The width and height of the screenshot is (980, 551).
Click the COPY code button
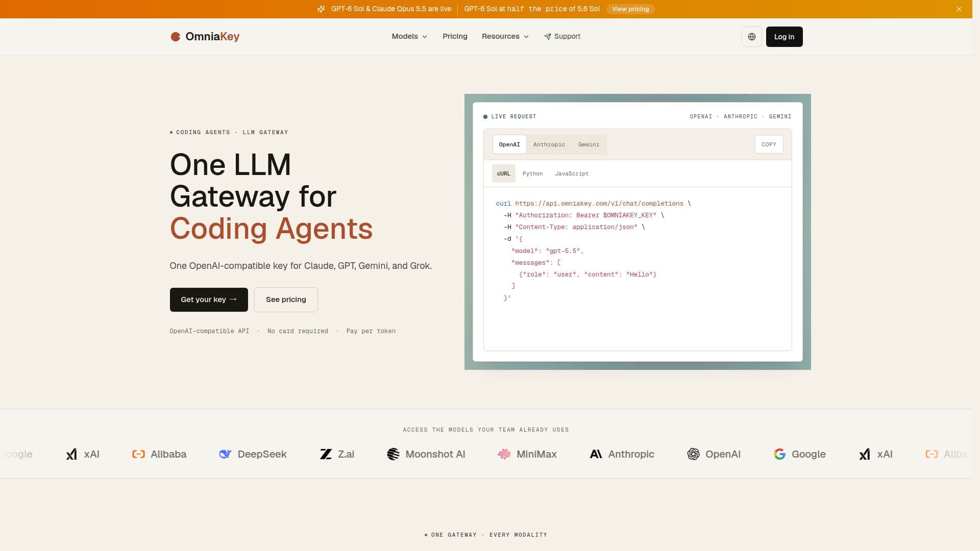[769, 144]
